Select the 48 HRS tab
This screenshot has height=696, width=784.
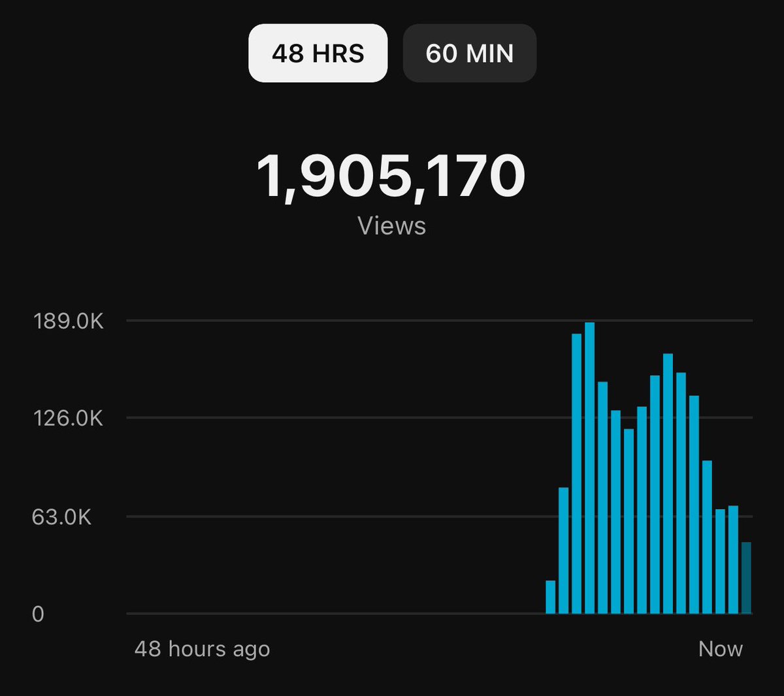(x=318, y=53)
